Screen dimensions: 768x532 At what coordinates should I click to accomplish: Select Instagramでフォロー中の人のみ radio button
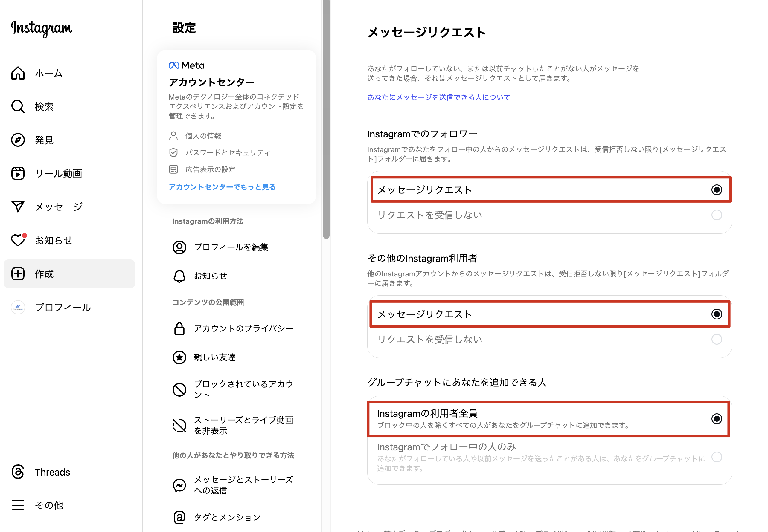point(717,457)
